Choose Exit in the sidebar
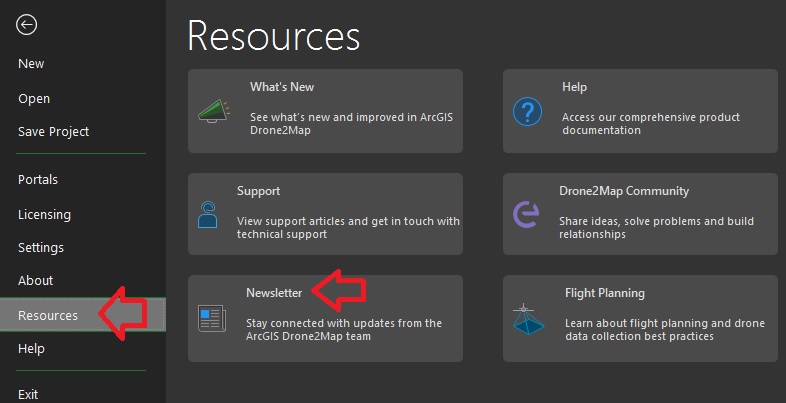The image size is (786, 403). tap(28, 394)
